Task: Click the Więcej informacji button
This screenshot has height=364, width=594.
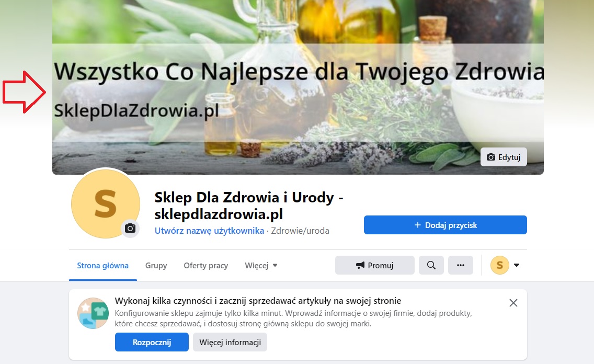Action: 230,342
